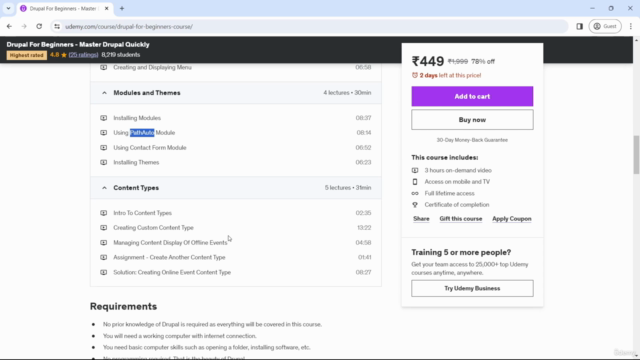The height and width of the screenshot is (360, 640).
Task: Click mobile icon beside Access on mobile and TV
Action: 415,182
